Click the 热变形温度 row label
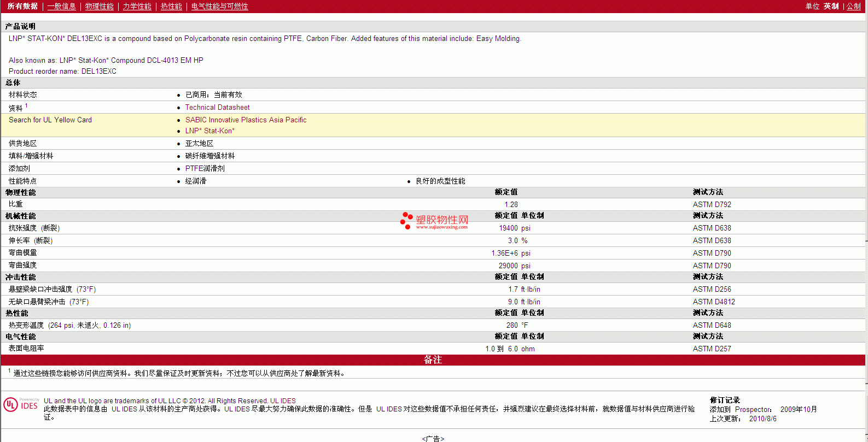The image size is (868, 442). click(x=70, y=326)
